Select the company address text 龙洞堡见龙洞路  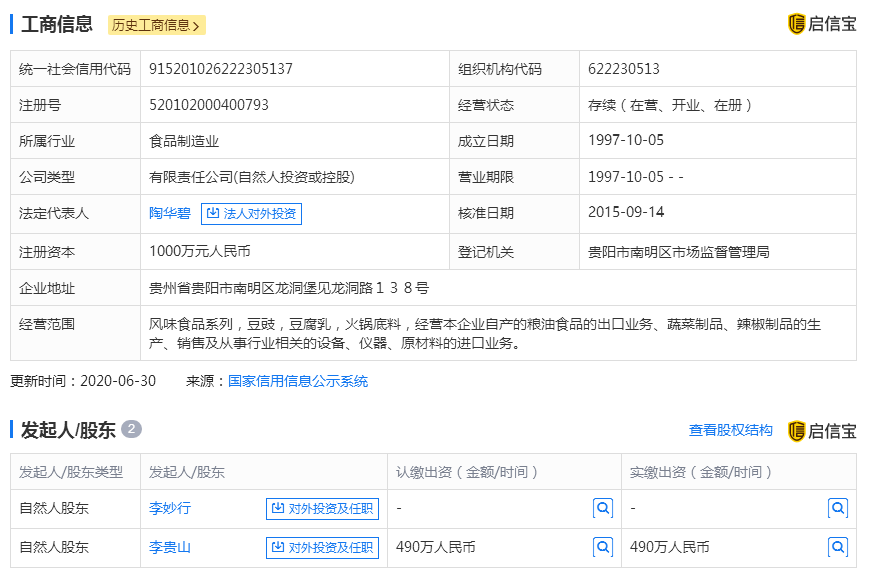[324, 288]
